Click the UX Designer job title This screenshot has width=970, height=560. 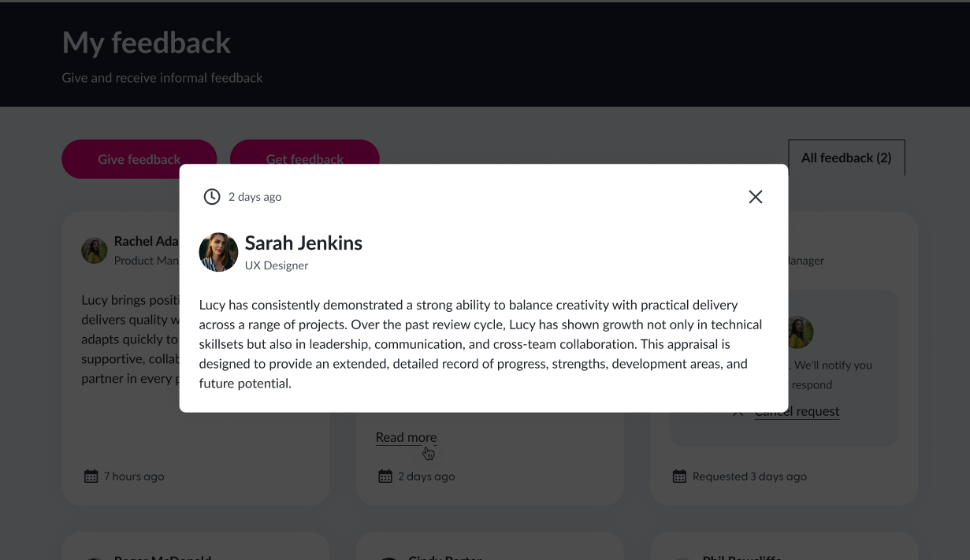click(277, 265)
